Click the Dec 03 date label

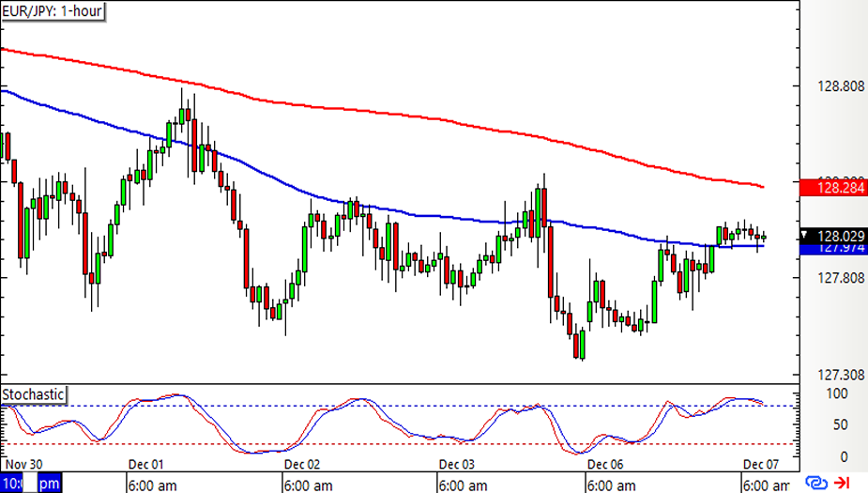click(457, 464)
